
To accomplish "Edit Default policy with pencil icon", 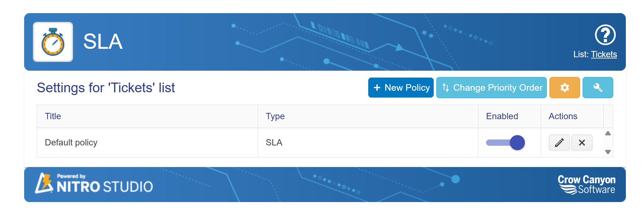I will [x=559, y=143].
